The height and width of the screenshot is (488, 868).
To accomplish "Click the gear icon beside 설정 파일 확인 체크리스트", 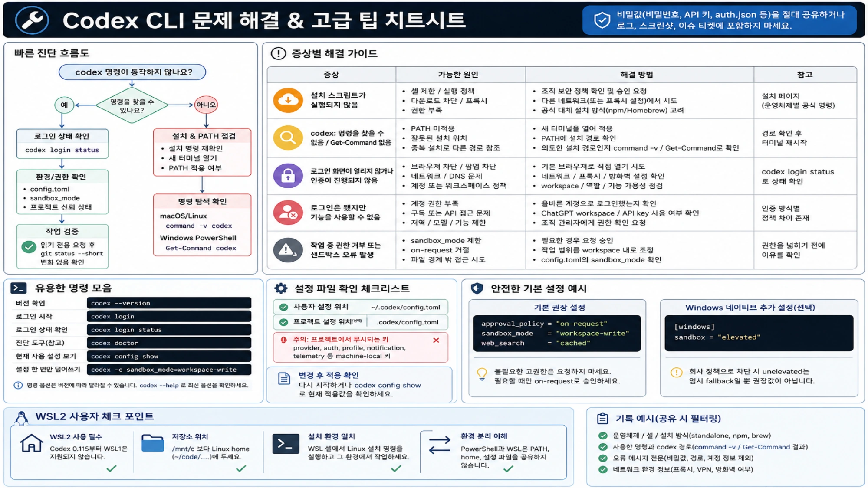I will tap(281, 288).
